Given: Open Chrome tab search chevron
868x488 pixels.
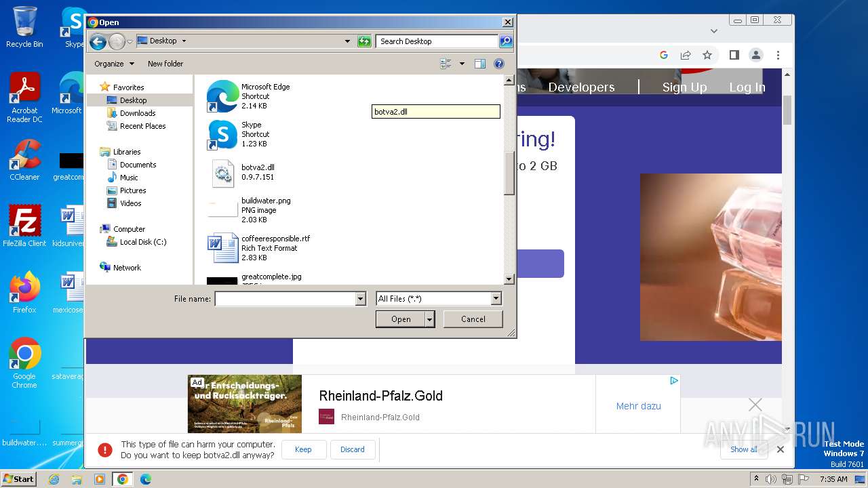Looking at the screenshot, I should [x=713, y=30].
